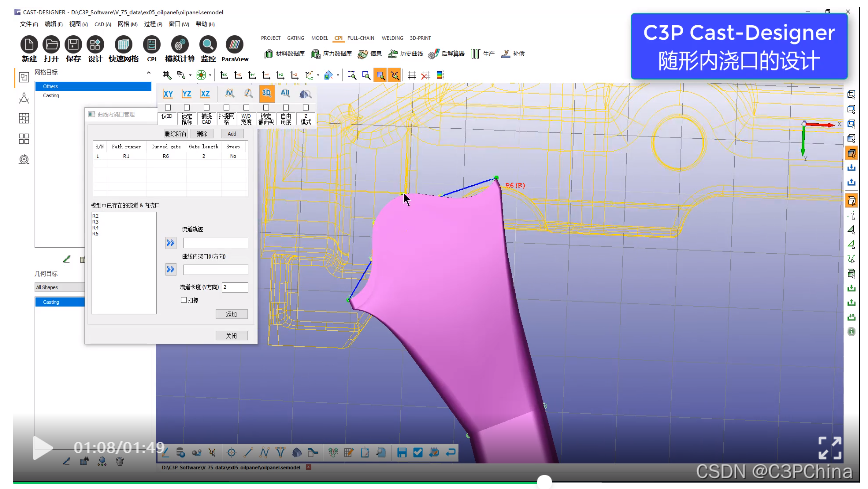Click the first blue >> arrow in the dialog
The image size is (868, 489).
click(x=170, y=243)
